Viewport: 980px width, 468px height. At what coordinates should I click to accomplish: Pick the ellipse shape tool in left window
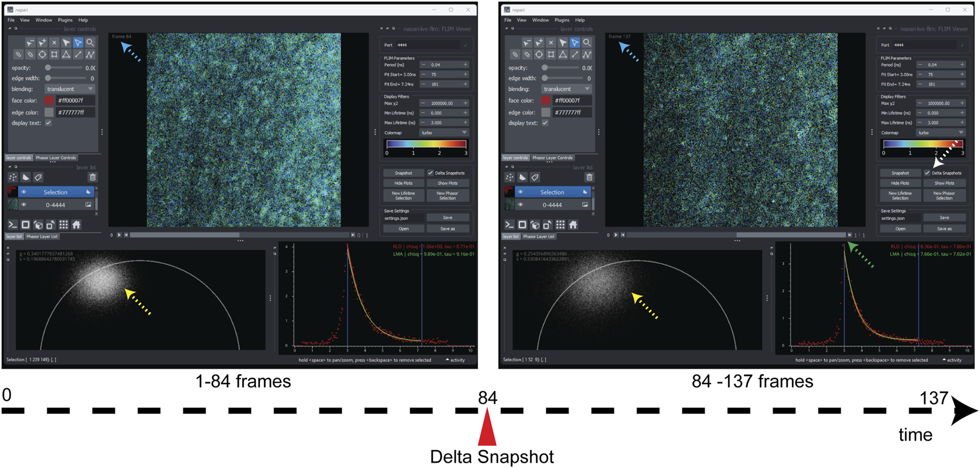[x=42, y=55]
